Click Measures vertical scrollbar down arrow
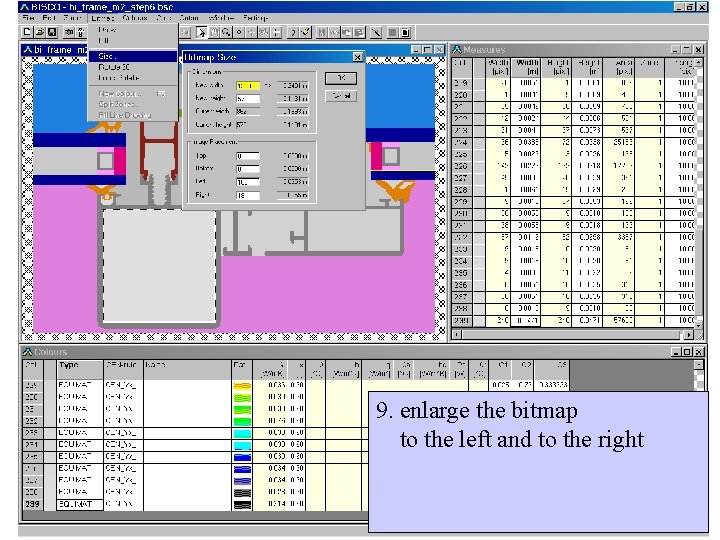The height and width of the screenshot is (540, 720). [x=698, y=325]
